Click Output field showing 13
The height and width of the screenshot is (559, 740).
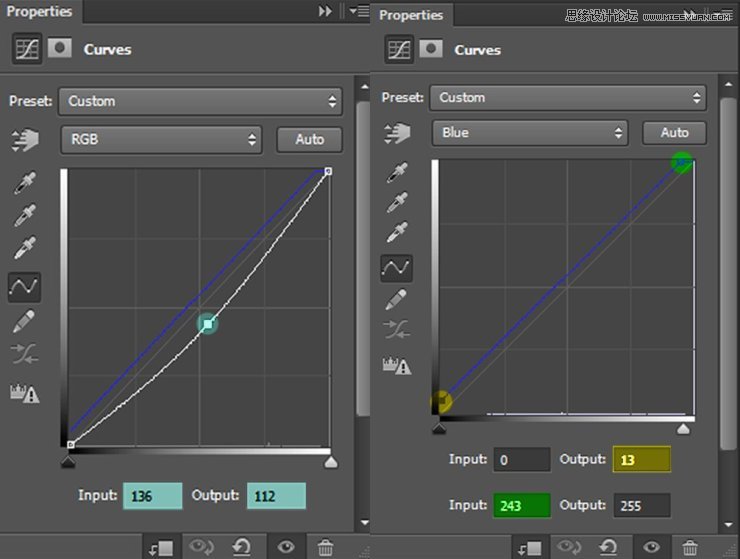[641, 459]
